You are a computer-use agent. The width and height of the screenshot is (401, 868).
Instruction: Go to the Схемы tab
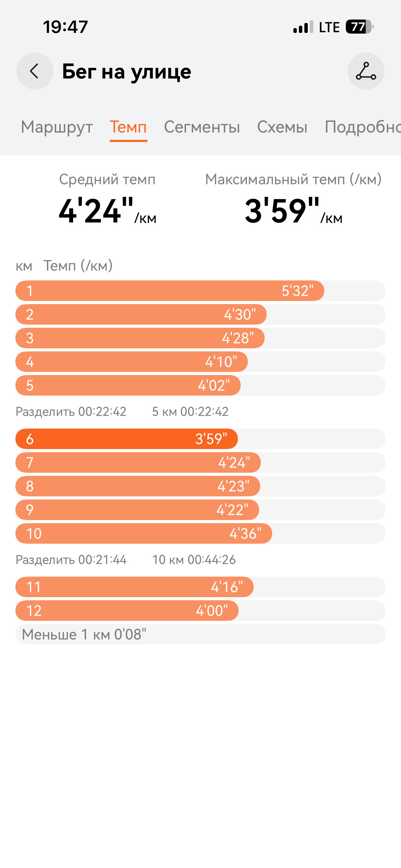[282, 127]
